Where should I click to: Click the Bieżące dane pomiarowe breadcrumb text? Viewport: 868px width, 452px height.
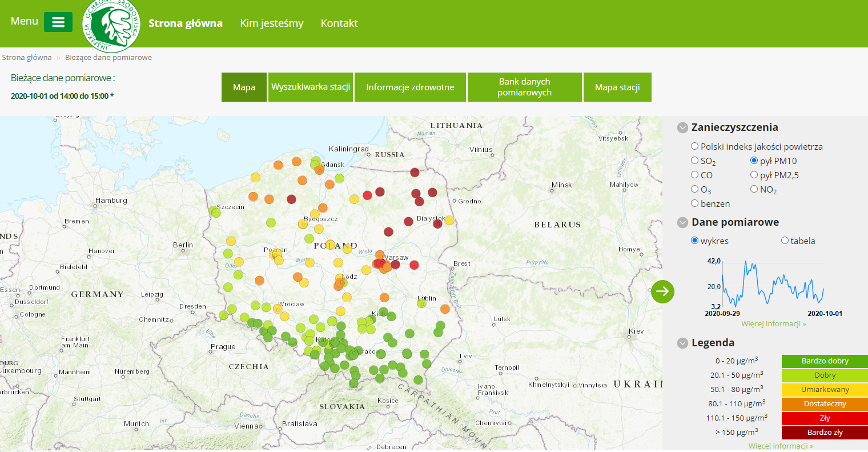coord(108,57)
